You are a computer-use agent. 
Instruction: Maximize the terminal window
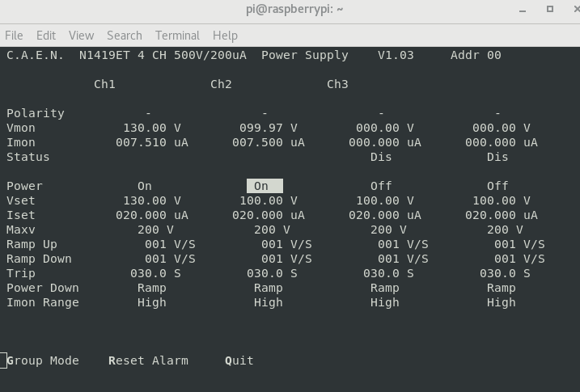click(550, 10)
